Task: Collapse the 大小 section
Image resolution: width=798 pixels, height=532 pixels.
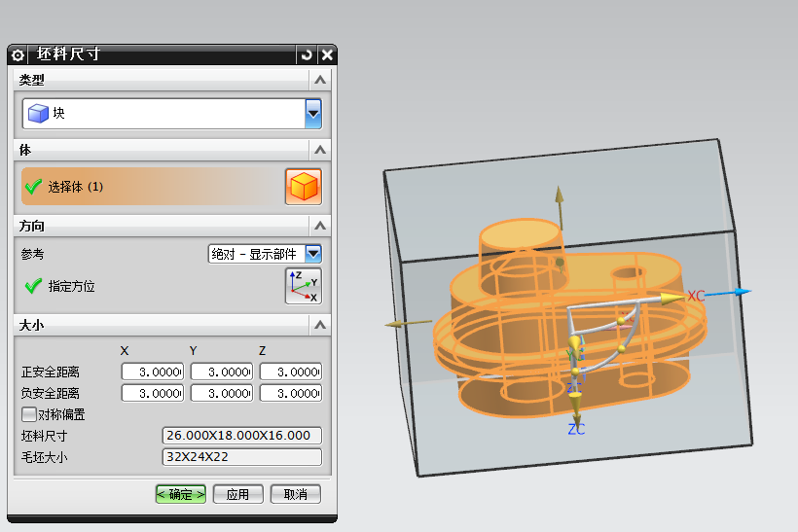Action: 320,325
